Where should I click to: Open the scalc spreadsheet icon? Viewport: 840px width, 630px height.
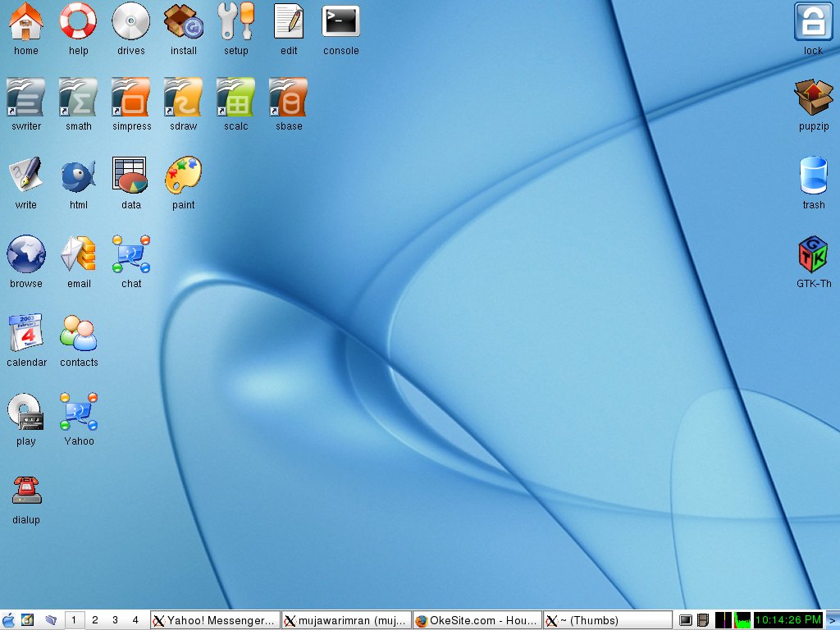pyautogui.click(x=236, y=98)
